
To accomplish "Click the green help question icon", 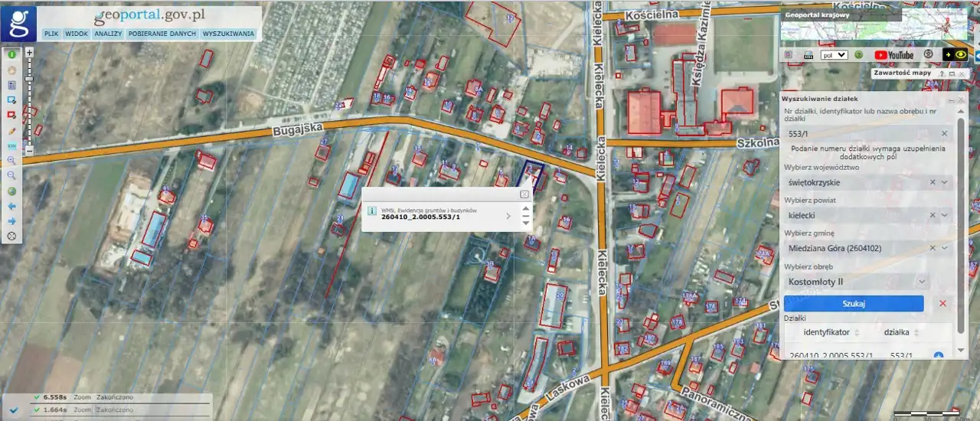I will click(x=859, y=55).
